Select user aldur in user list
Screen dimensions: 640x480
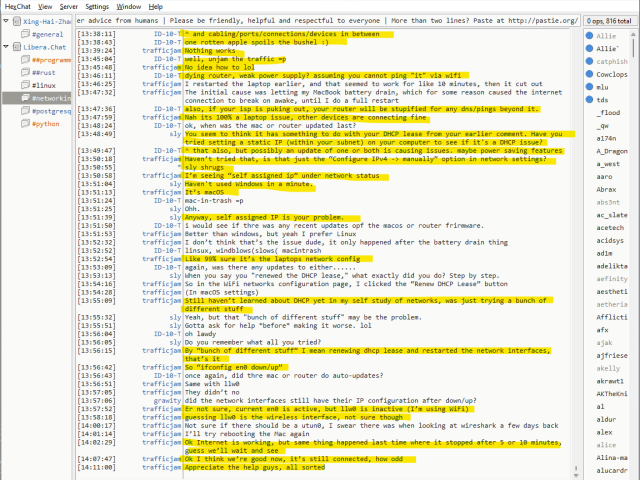pyautogui.click(x=606, y=419)
